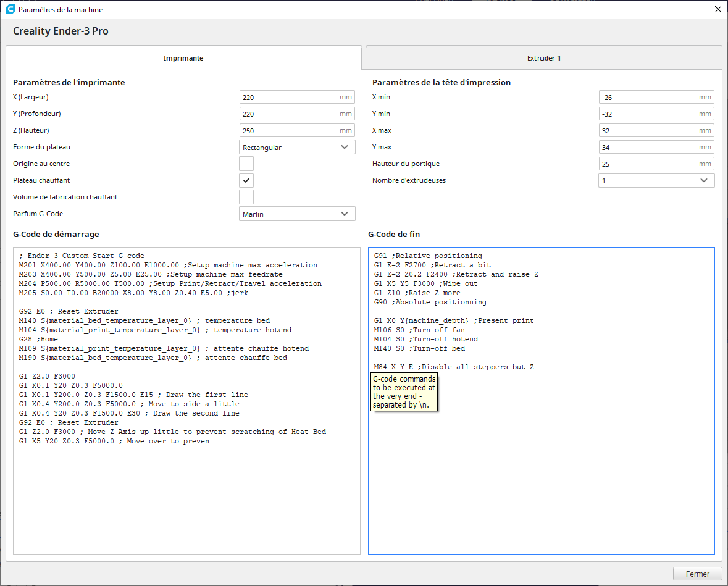
Task: Click the X max input field
Action: pos(656,130)
